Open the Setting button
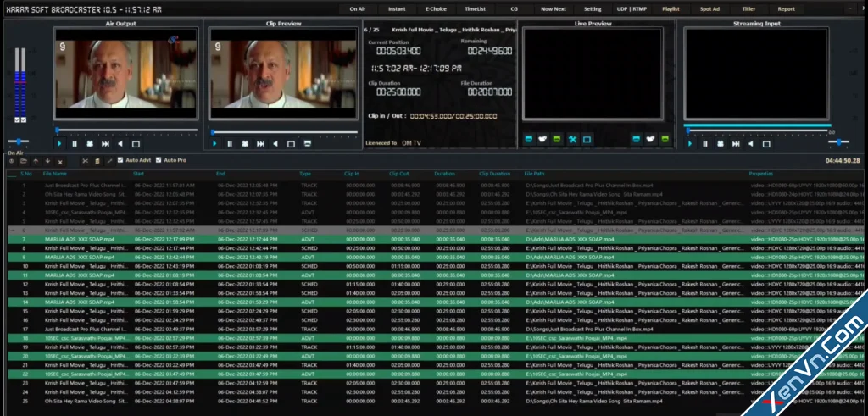The image size is (868, 416). click(593, 8)
